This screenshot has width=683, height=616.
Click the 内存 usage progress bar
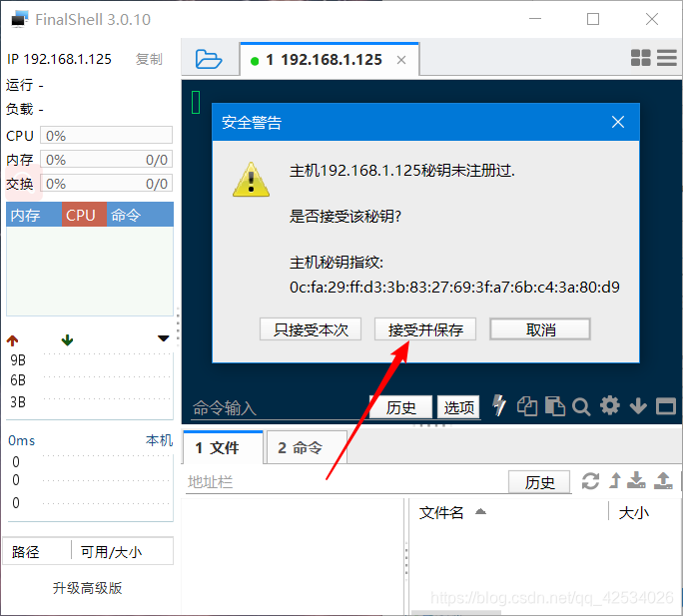(106, 159)
